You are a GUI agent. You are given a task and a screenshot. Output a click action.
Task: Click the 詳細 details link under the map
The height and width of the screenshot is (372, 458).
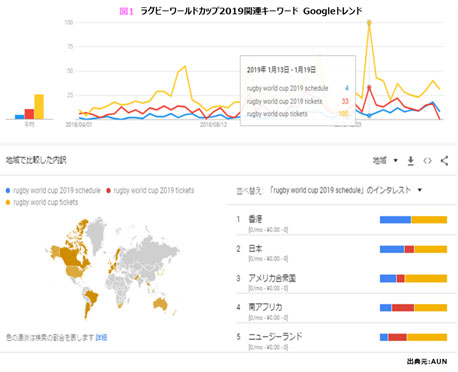(101, 338)
